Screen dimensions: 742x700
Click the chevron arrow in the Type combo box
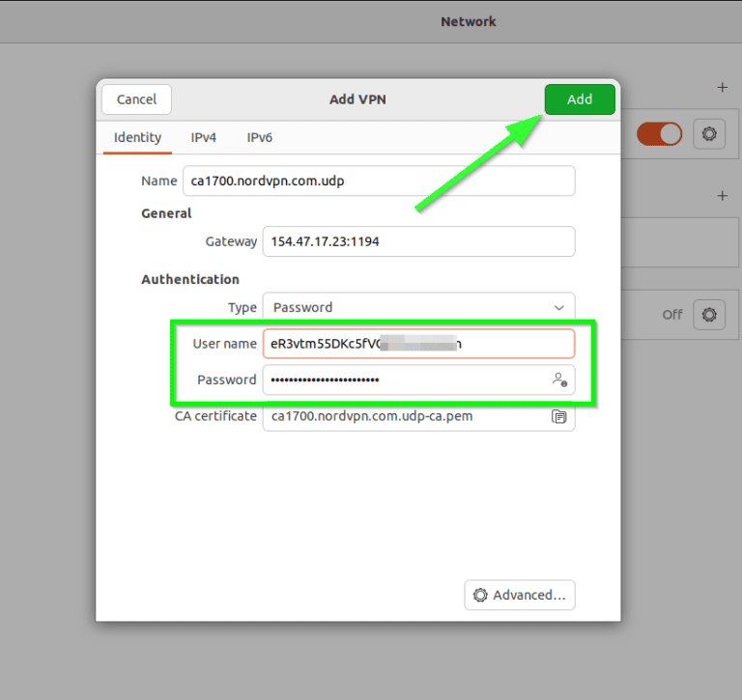(558, 307)
